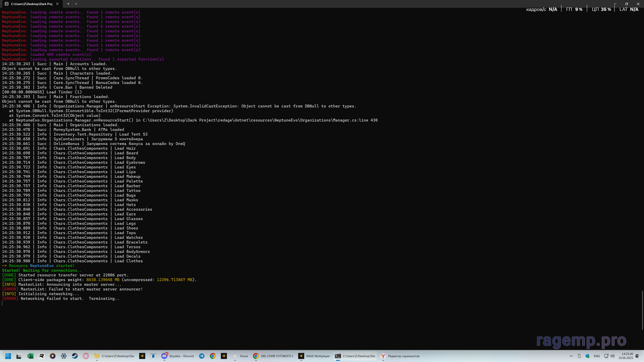The image size is (644, 362).
Task: Close the Dark Project terminal tab
Action: 57,4
